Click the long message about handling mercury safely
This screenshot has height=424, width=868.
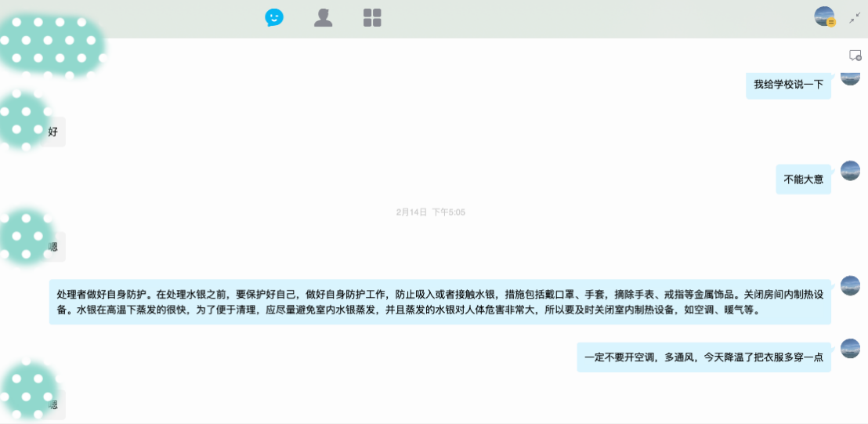(x=439, y=302)
